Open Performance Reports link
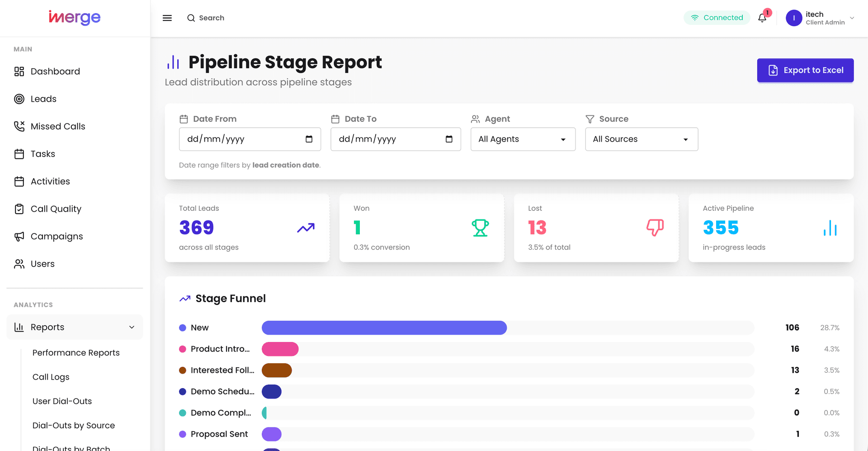 (76, 353)
